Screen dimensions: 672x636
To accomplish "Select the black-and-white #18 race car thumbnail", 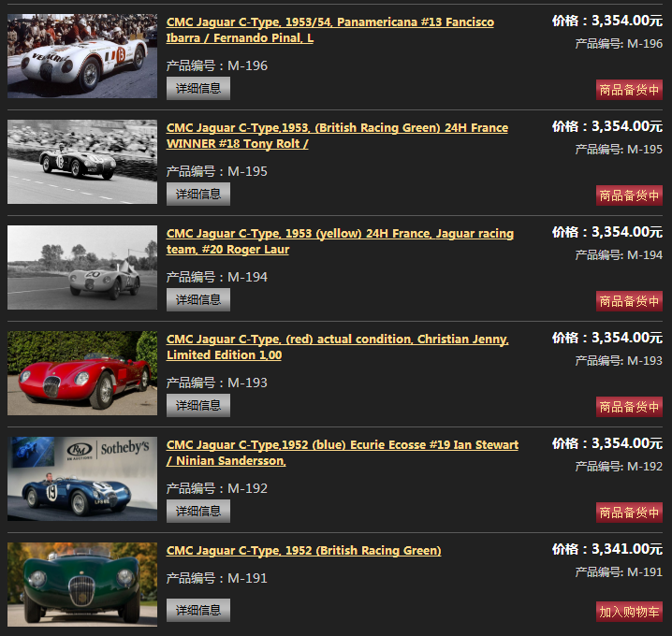I will (x=82, y=162).
